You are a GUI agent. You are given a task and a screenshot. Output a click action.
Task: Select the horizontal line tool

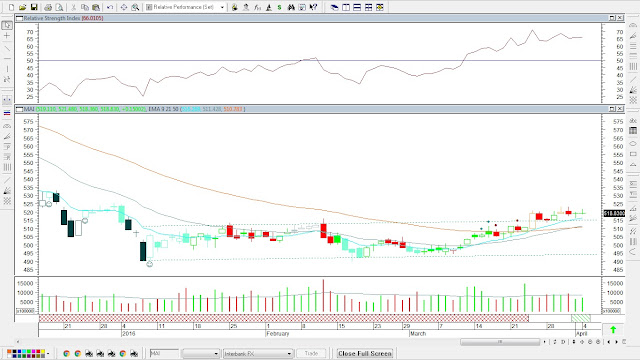point(7,59)
